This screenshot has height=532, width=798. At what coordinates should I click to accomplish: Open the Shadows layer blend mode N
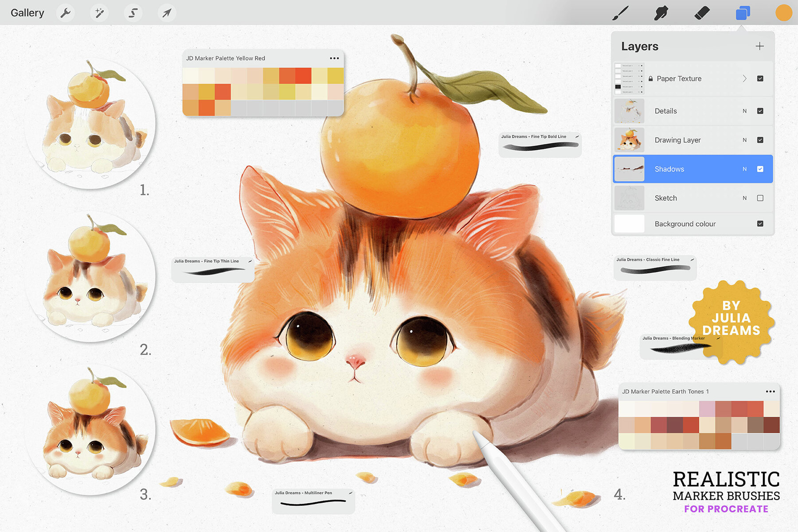745,169
